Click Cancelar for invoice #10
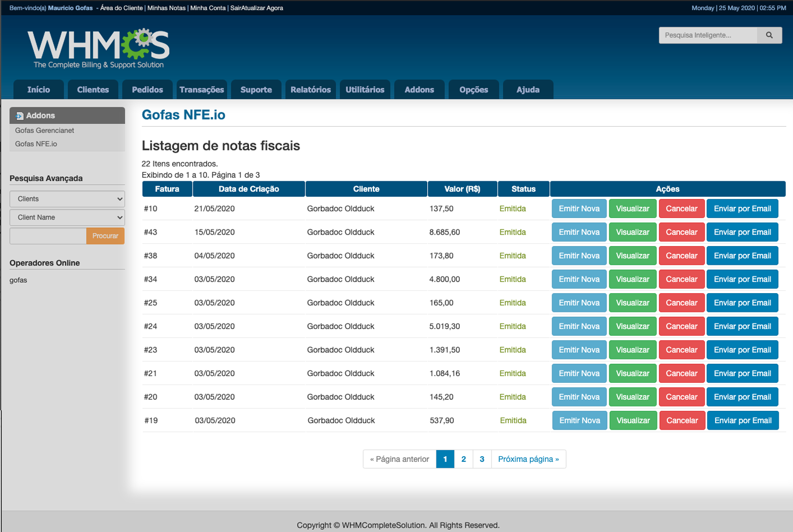The image size is (793, 532). [682, 208]
